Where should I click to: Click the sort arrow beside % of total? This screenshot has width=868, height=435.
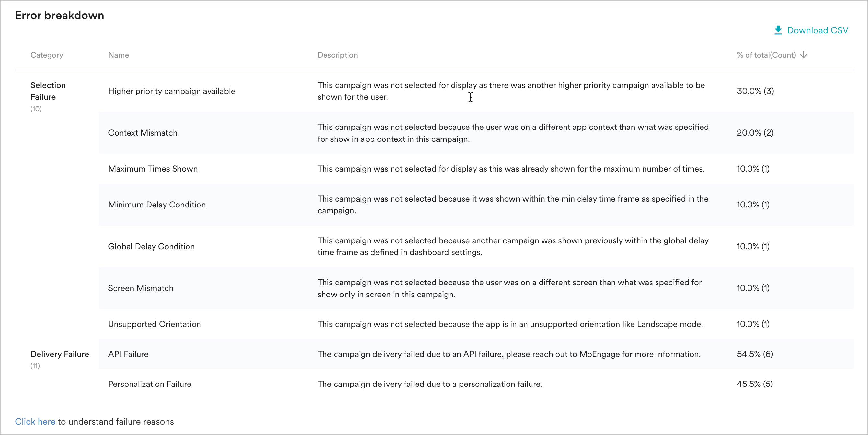coord(804,55)
